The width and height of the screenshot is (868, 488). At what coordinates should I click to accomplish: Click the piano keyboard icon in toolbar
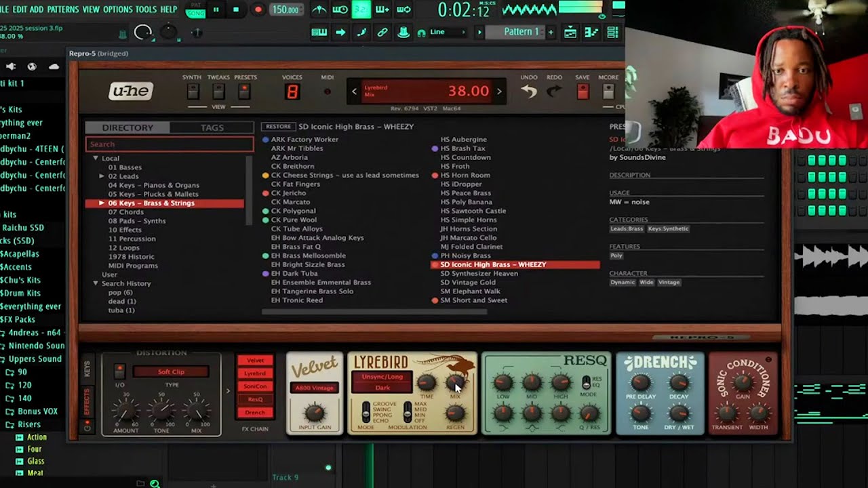point(319,32)
